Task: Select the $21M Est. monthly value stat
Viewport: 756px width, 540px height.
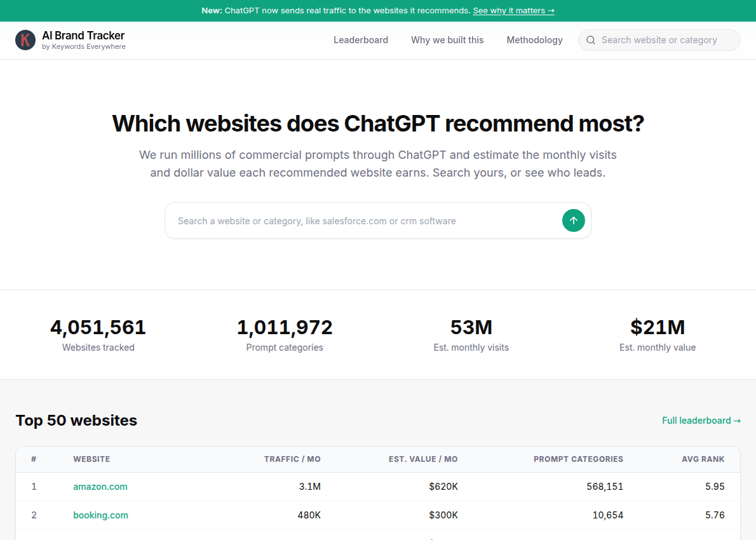Action: [x=658, y=335]
